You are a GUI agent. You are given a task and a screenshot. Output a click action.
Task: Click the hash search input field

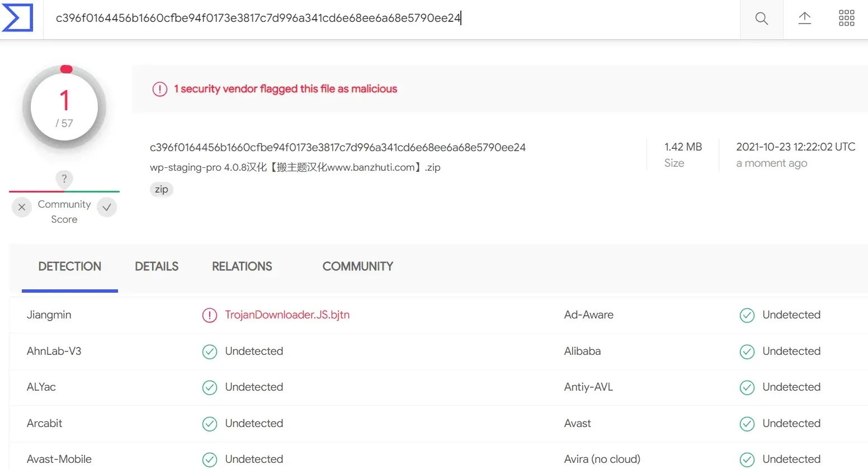pos(391,18)
